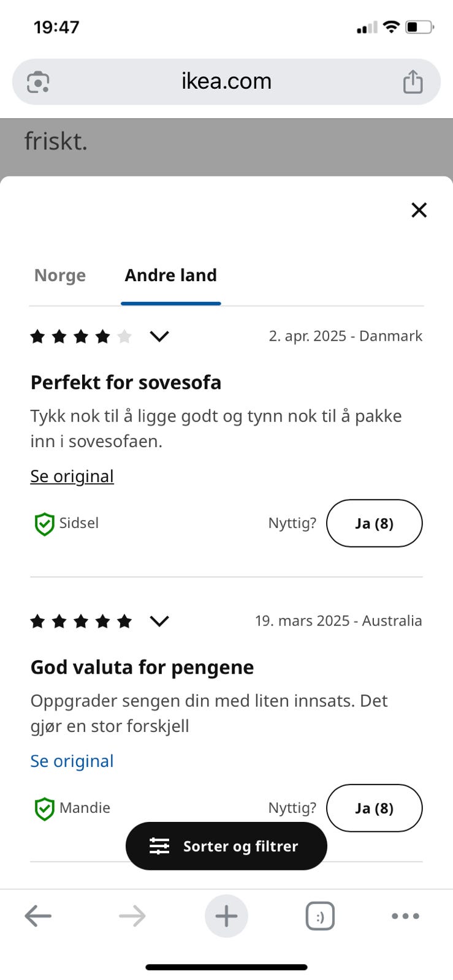Close the reviews panel with X
Viewport: 453px width, 980px height.
pos(419,210)
